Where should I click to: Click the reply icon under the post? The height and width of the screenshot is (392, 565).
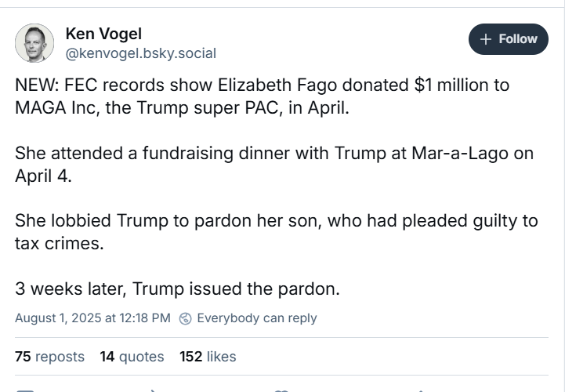(x=25, y=390)
